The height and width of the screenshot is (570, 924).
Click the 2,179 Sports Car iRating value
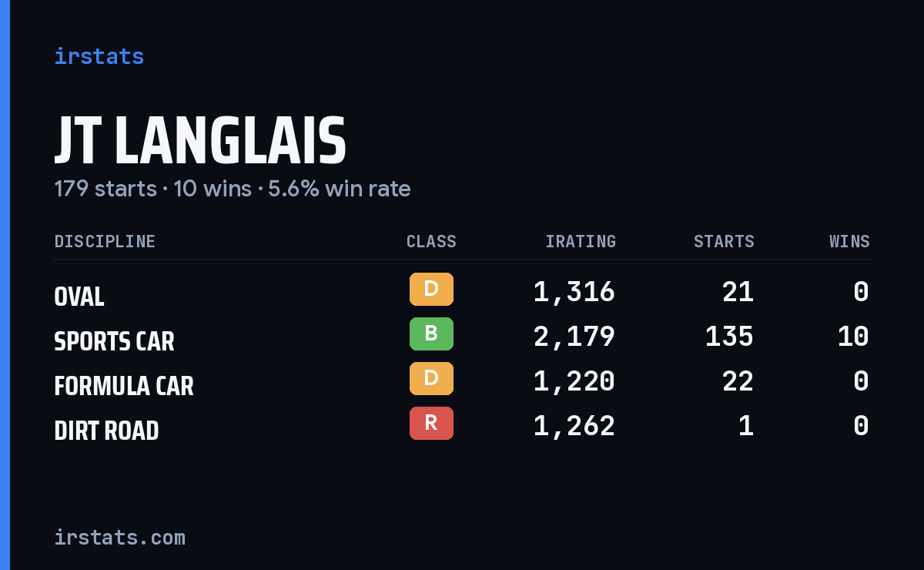pyautogui.click(x=574, y=337)
